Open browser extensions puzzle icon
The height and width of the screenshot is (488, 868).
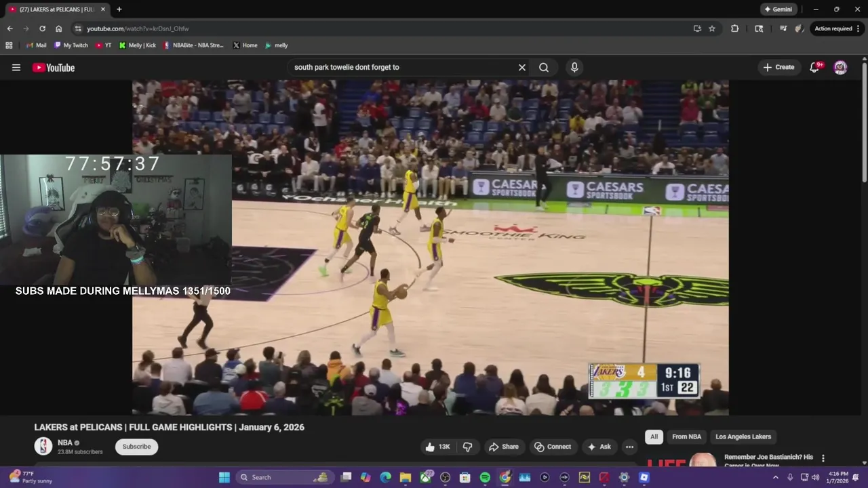[734, 28]
